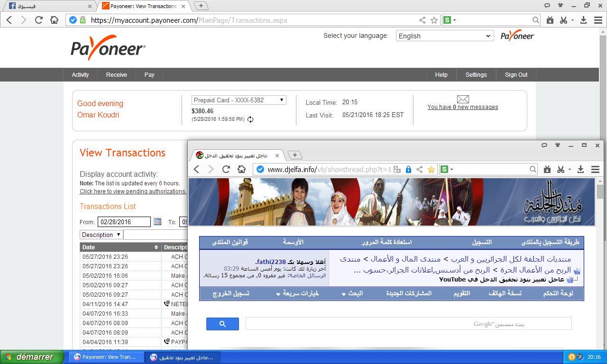Open new tab in the djelfa window
This screenshot has height=364, width=607.
coord(294,155)
